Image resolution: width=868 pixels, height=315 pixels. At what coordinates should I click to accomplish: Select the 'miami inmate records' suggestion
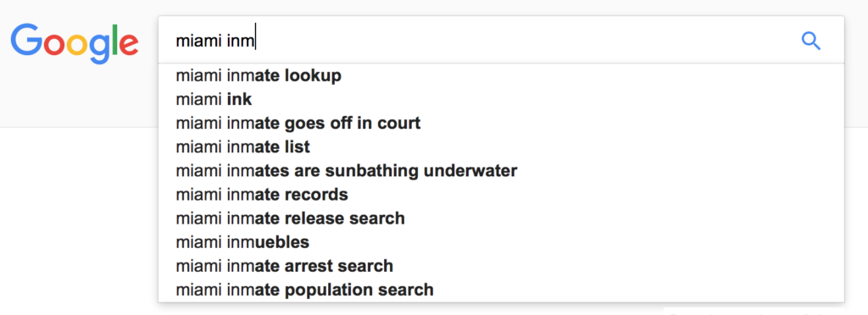[x=501, y=195]
